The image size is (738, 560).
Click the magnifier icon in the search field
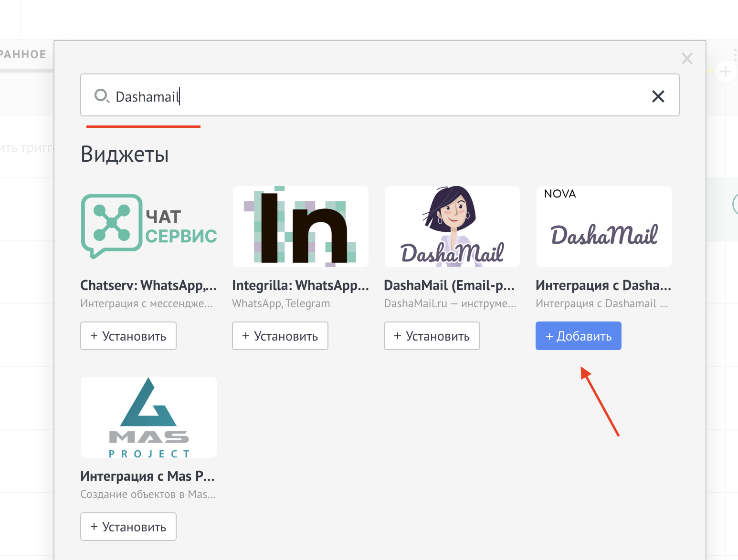[101, 96]
